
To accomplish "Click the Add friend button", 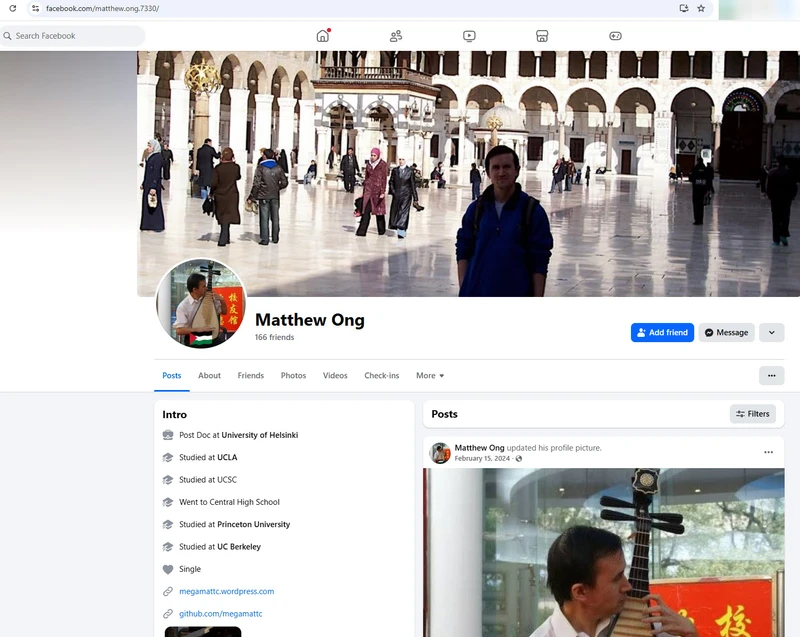I will point(662,333).
